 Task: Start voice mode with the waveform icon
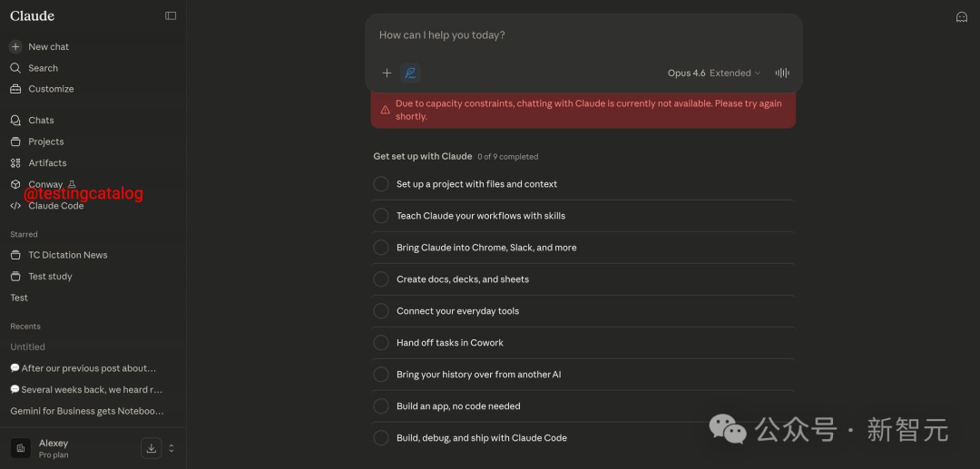[782, 73]
